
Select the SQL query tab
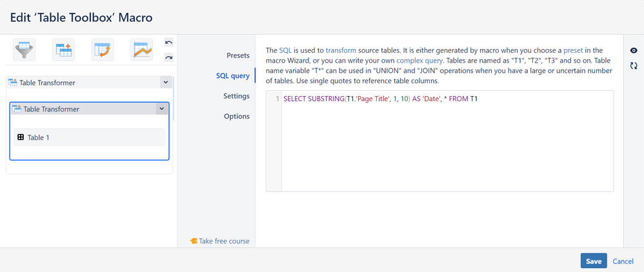(232, 76)
